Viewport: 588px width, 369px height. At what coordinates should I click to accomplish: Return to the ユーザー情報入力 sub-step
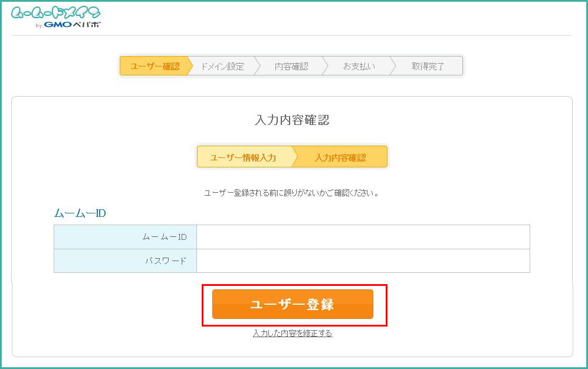243,157
